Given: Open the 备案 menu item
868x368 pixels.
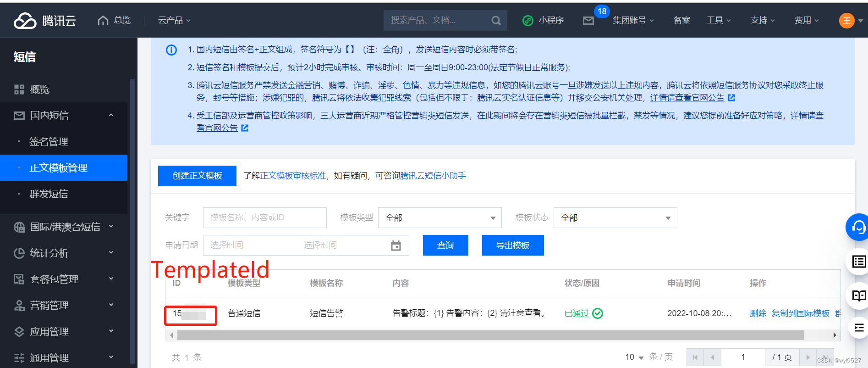Looking at the screenshot, I should [x=681, y=20].
